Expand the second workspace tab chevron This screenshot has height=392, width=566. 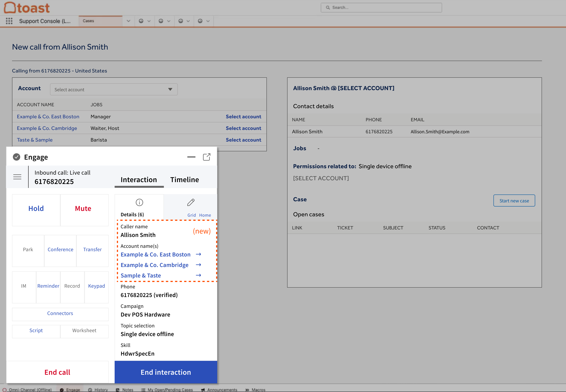click(x=169, y=21)
